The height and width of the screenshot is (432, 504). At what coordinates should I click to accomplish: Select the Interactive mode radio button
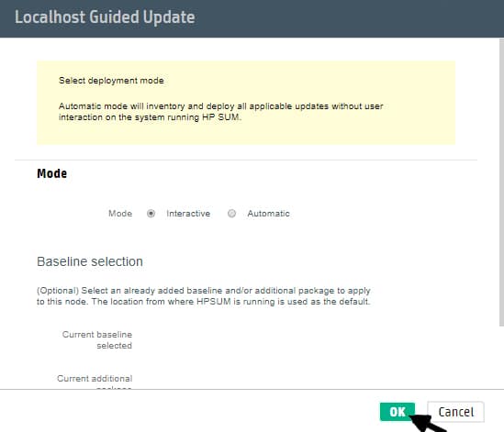point(151,214)
